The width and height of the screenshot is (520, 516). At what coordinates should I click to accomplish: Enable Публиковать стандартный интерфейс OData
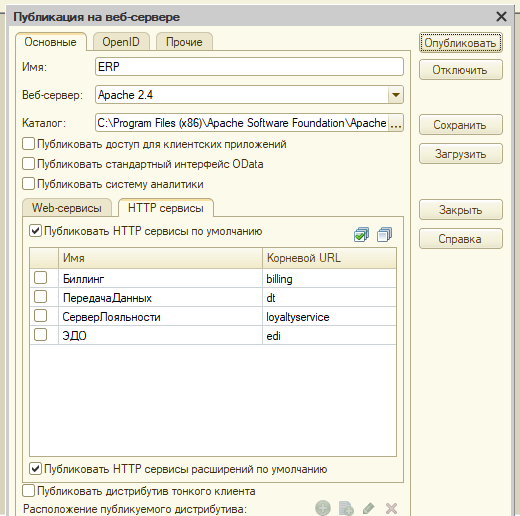28,164
